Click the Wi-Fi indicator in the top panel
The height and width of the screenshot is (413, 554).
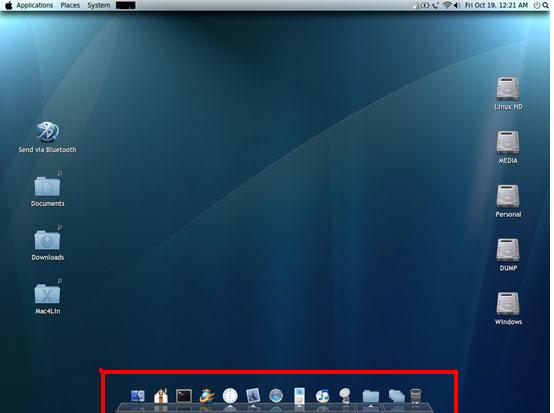pos(448,5)
